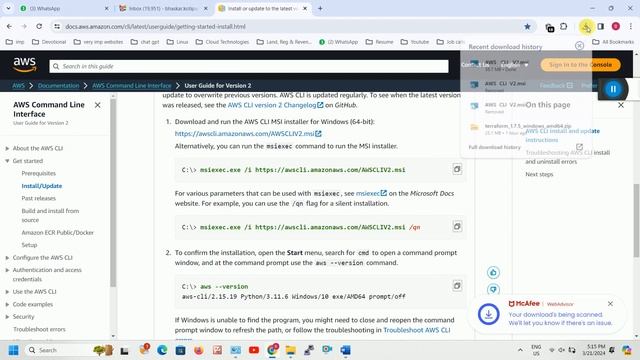This screenshot has height=360, width=640.
Task: Switch to the WhatsApp tab
Action: pyautogui.click(x=63, y=8)
